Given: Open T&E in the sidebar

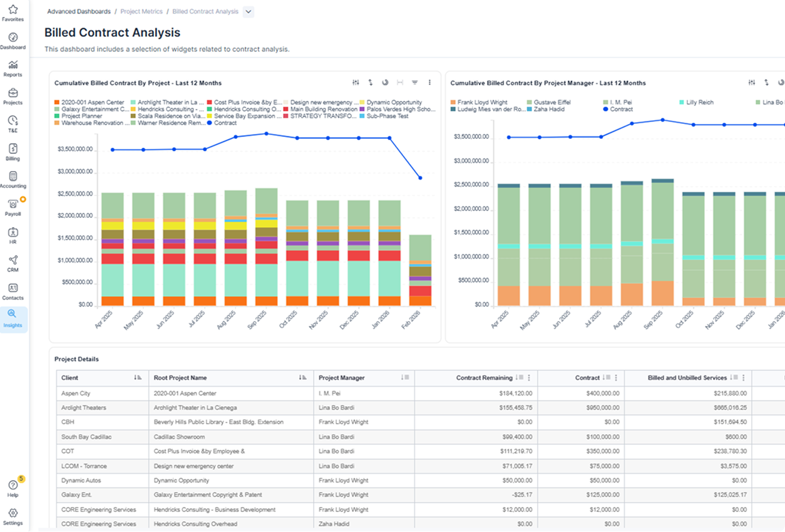Looking at the screenshot, I should (13, 125).
